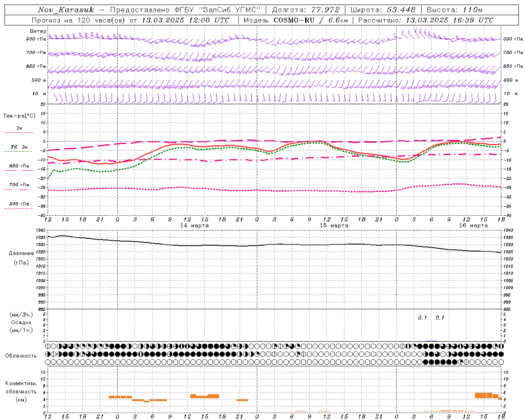Click the pink dash-dot 700 гПа legend line
The image size is (525, 420).
[18, 189]
